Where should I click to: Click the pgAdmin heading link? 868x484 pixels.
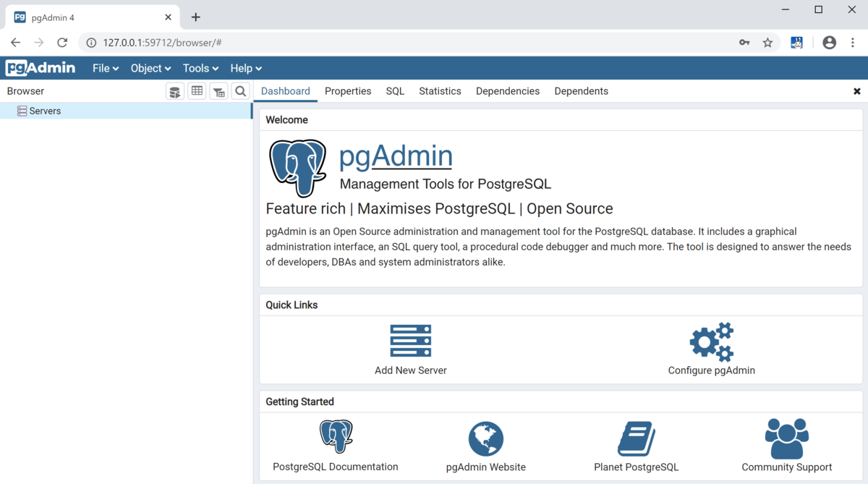click(x=396, y=156)
